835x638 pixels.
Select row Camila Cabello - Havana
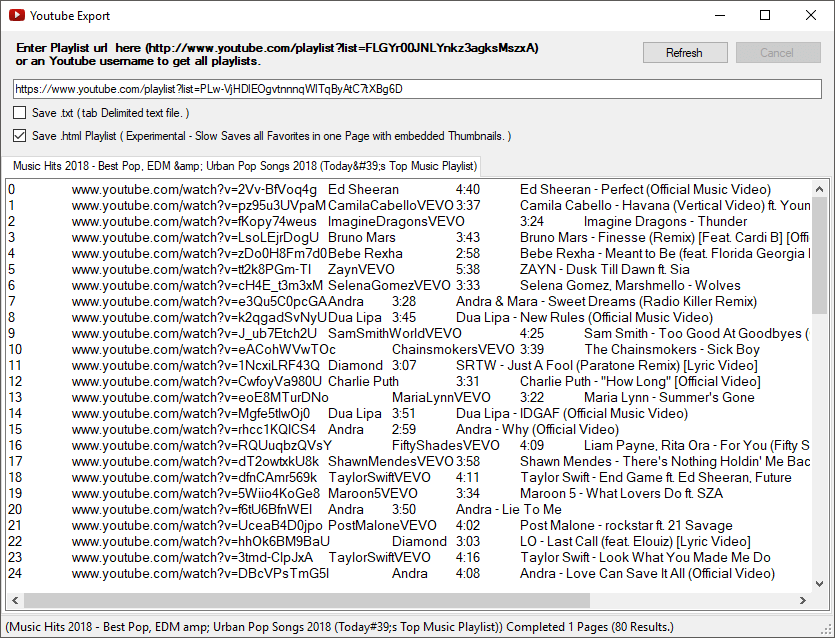(x=409, y=206)
